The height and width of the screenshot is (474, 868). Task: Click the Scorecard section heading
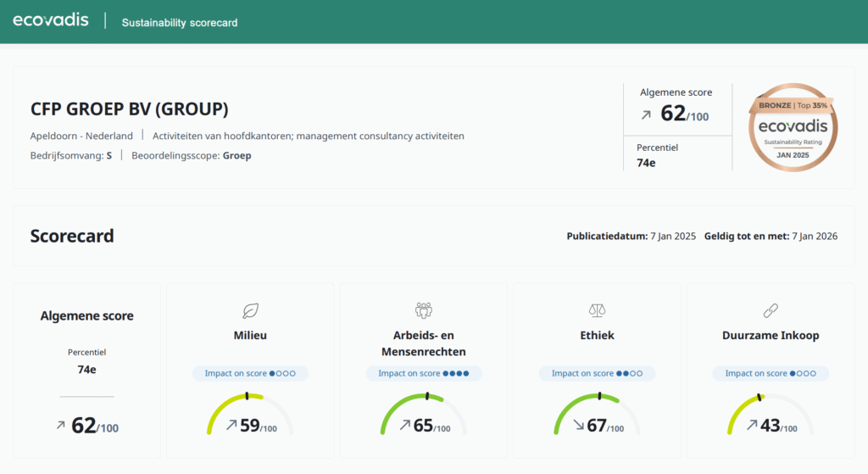[72, 236]
